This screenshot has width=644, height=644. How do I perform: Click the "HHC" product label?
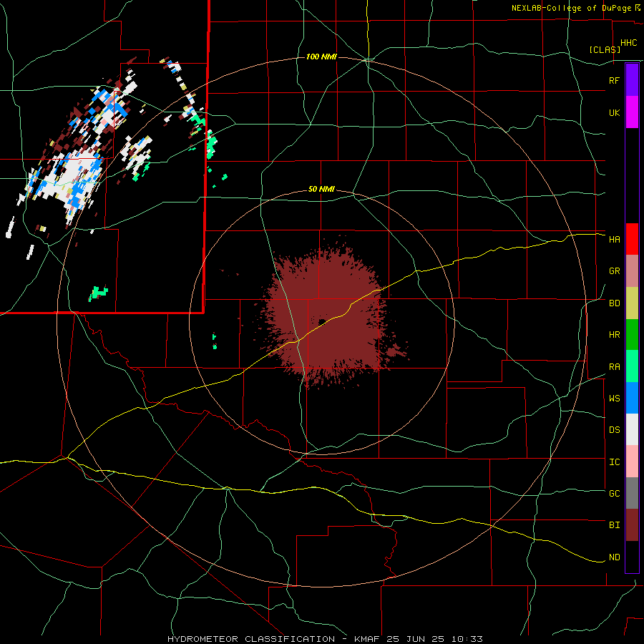point(629,43)
